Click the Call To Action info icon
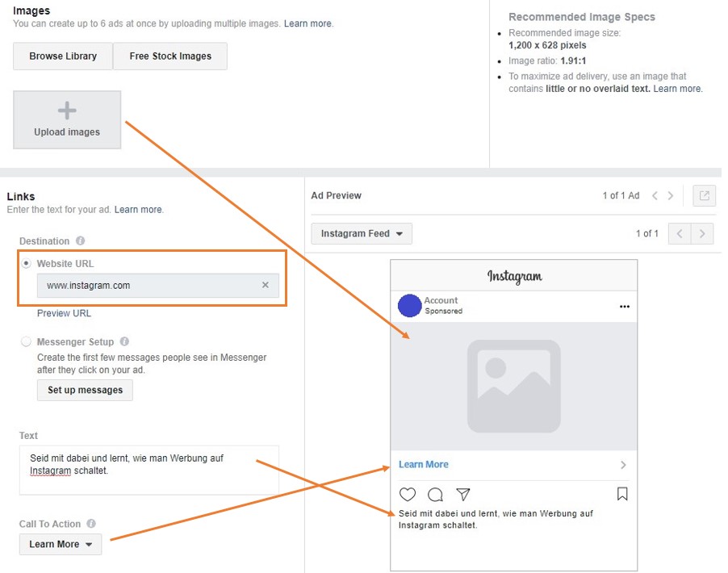728x573 pixels. click(91, 523)
